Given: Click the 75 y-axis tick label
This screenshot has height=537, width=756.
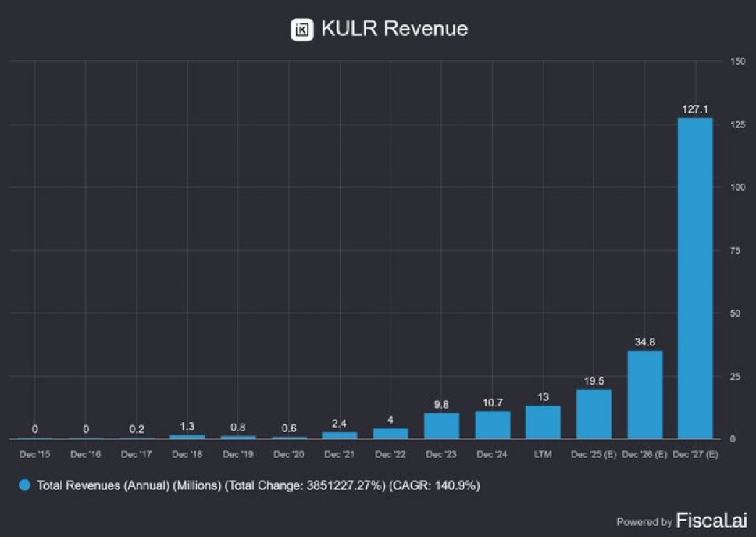Looking at the screenshot, I should point(735,250).
